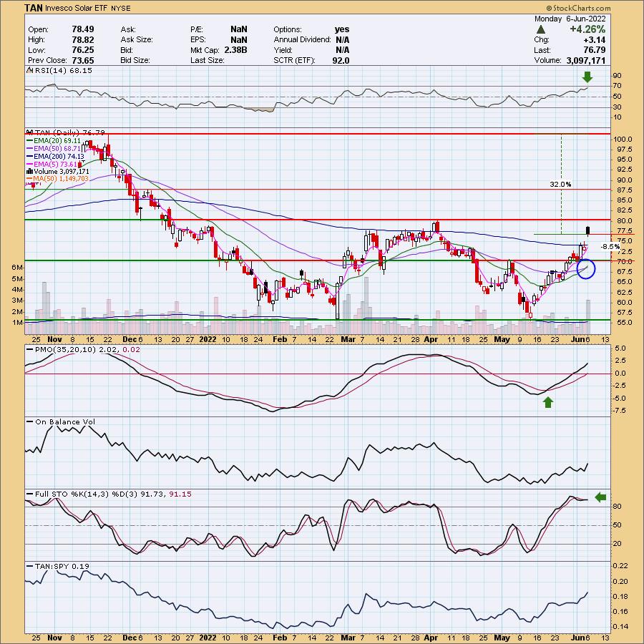644x644 pixels.
Task: Click the Bid Size label
Action: 135,60
